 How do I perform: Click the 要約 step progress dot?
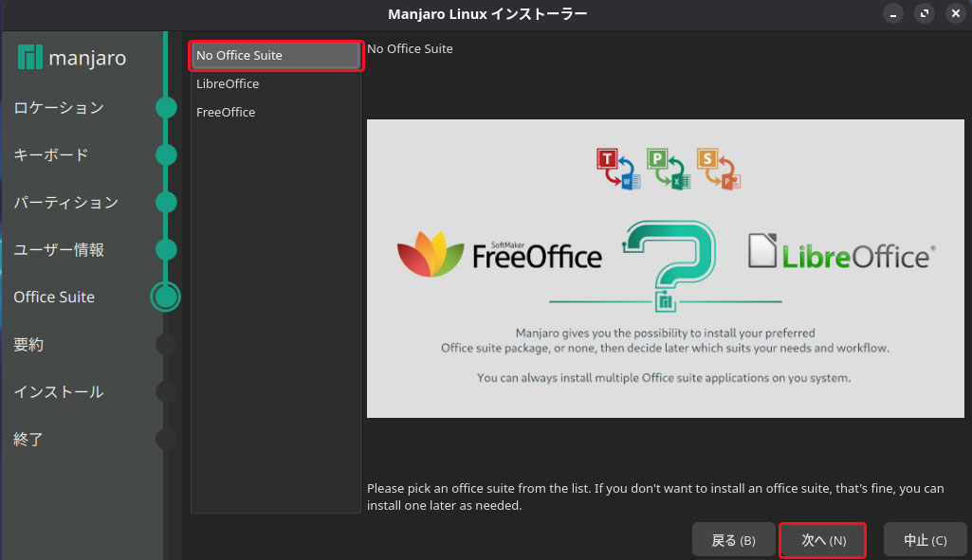(166, 344)
